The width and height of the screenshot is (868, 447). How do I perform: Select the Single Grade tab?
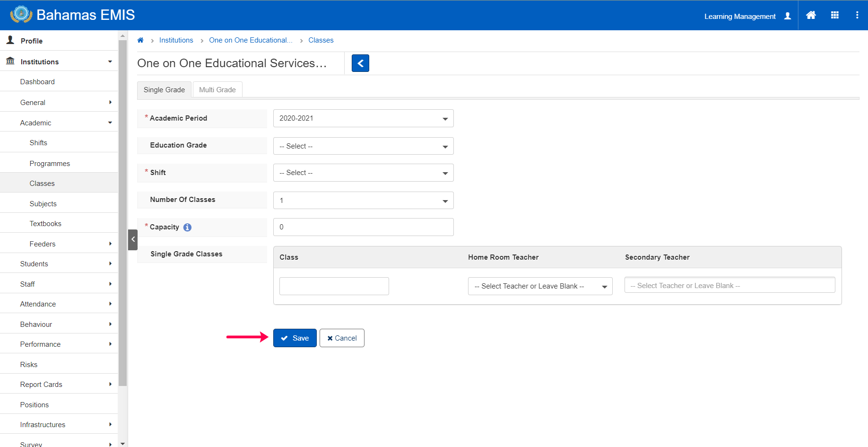164,90
